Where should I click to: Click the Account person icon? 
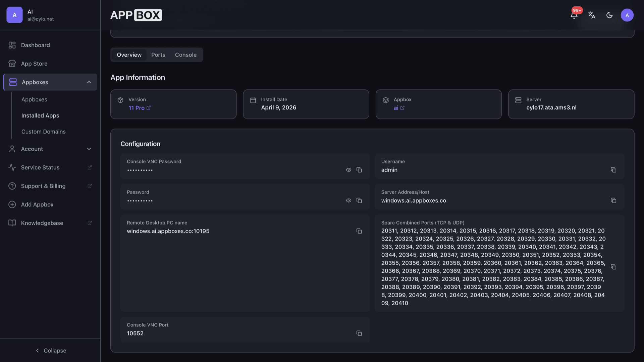click(x=12, y=149)
